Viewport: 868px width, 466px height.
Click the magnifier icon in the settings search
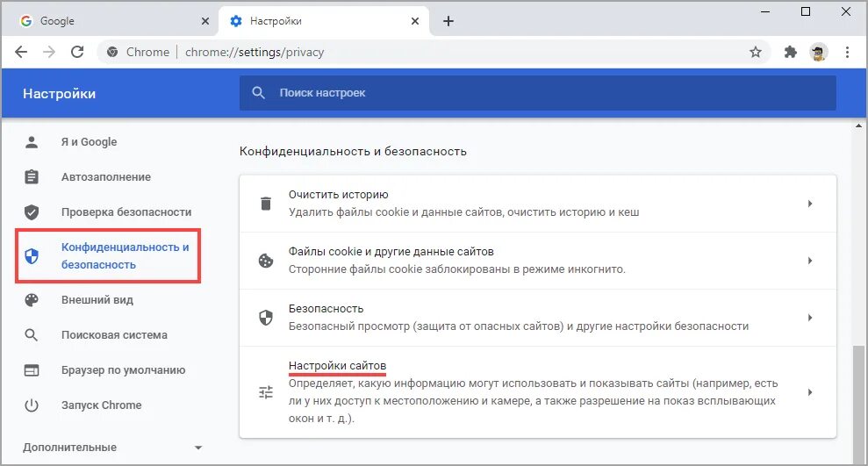point(259,93)
